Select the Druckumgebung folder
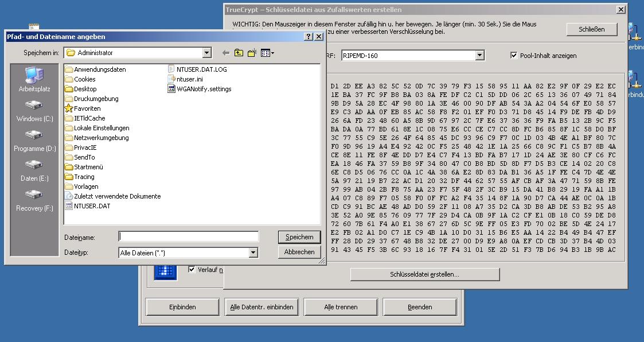This screenshot has height=342, width=644. [92, 99]
